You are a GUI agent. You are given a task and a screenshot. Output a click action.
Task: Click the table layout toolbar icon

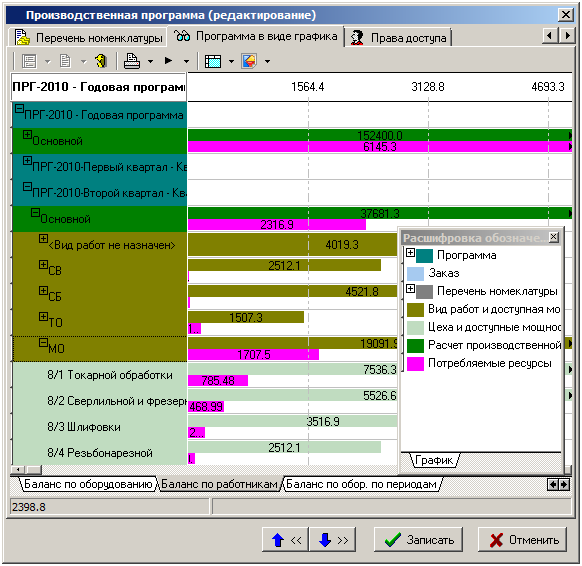(213, 61)
